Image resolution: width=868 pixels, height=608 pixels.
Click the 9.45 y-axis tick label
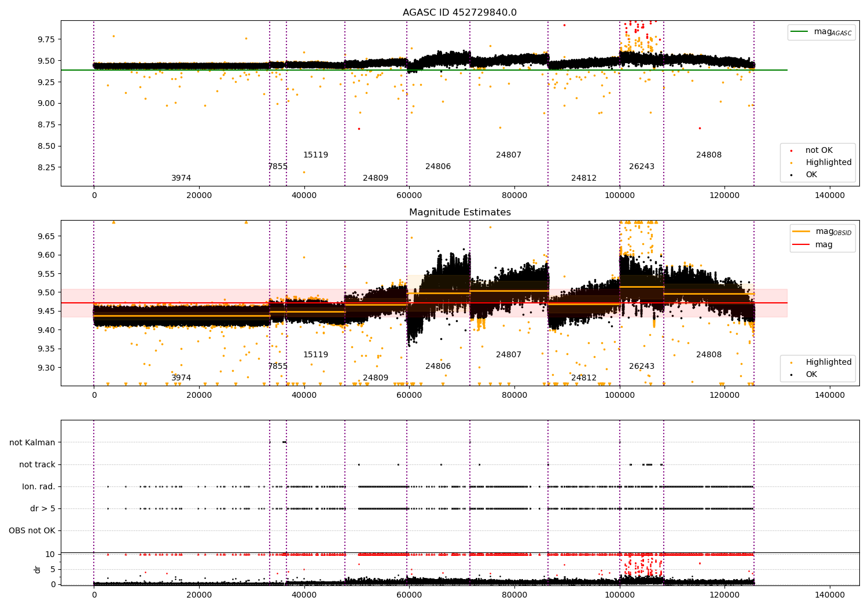[46, 312]
